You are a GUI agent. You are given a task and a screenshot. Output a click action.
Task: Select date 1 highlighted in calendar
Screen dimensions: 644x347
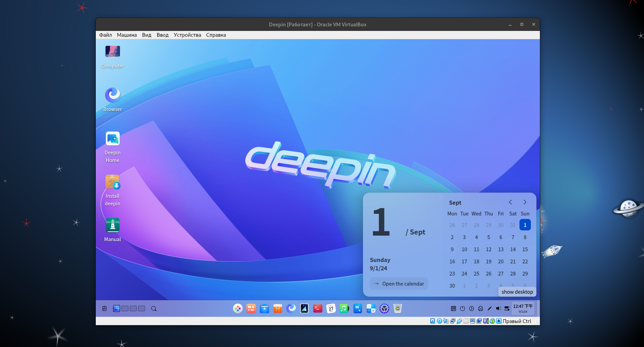525,225
